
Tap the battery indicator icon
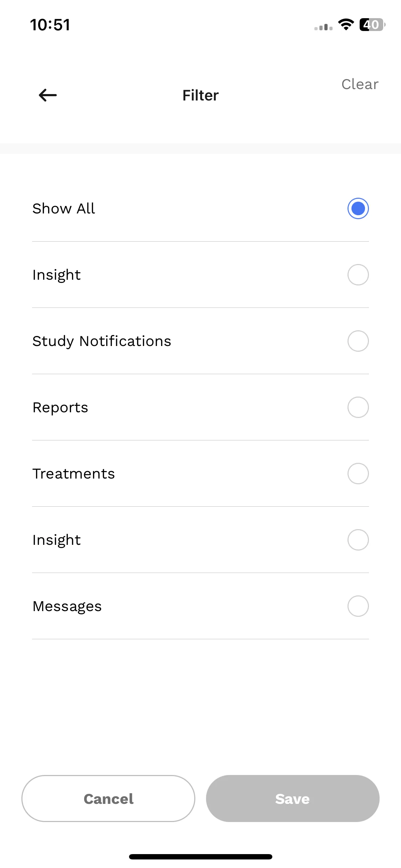point(372,25)
